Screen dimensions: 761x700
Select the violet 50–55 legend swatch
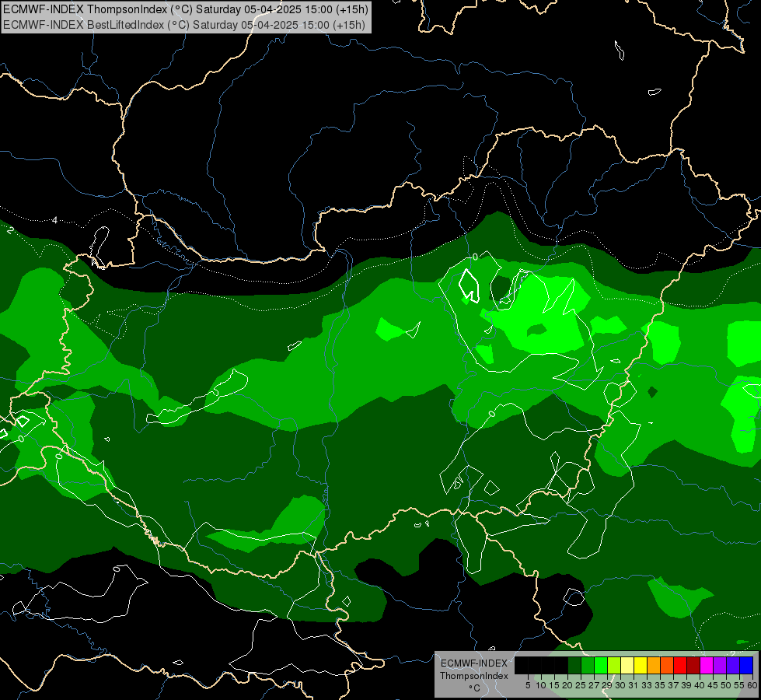pos(733,665)
